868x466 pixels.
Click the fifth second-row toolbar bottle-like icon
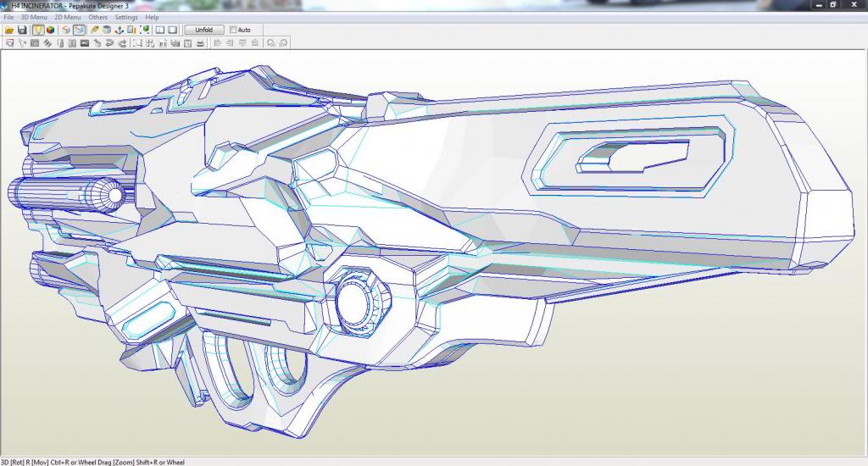click(60, 43)
